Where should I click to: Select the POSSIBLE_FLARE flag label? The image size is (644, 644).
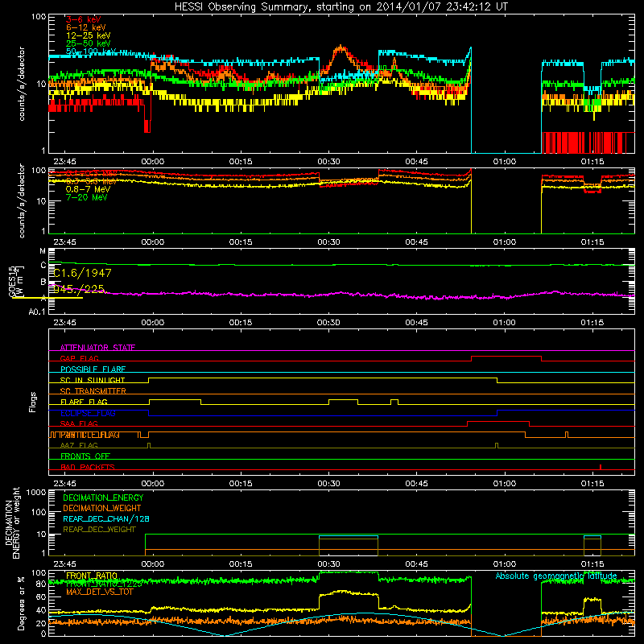(93, 369)
